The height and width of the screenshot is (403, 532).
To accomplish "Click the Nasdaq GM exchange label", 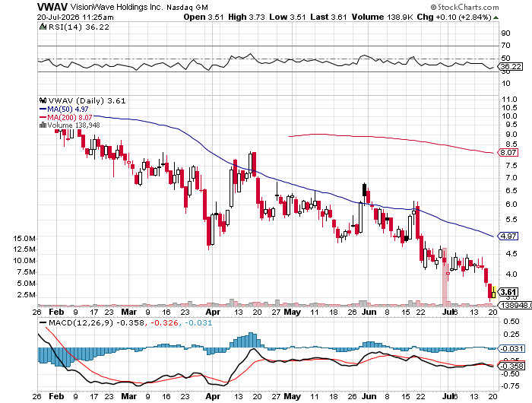I will pyautogui.click(x=187, y=7).
